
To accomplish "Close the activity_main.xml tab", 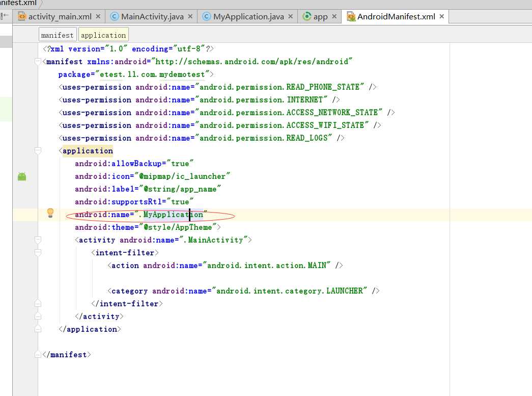I will point(98,16).
